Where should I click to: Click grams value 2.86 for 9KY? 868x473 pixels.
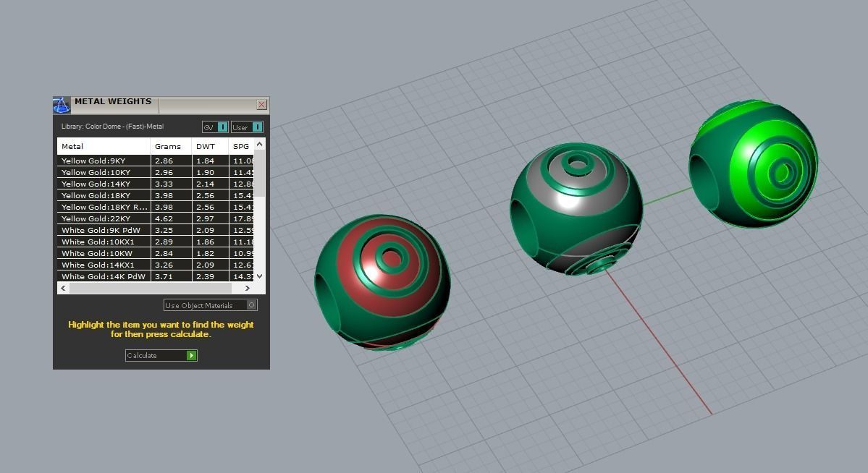164,161
